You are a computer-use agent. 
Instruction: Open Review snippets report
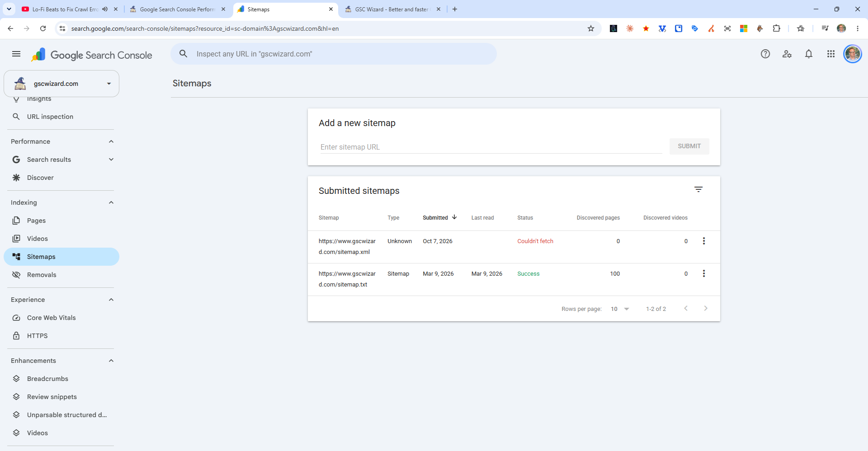61,397
